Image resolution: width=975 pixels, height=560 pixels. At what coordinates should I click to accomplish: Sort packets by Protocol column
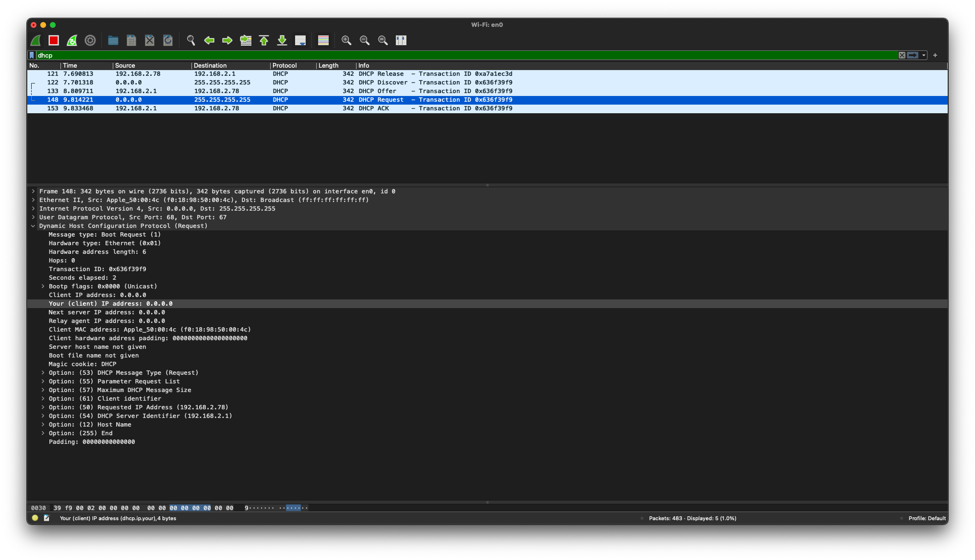point(293,66)
